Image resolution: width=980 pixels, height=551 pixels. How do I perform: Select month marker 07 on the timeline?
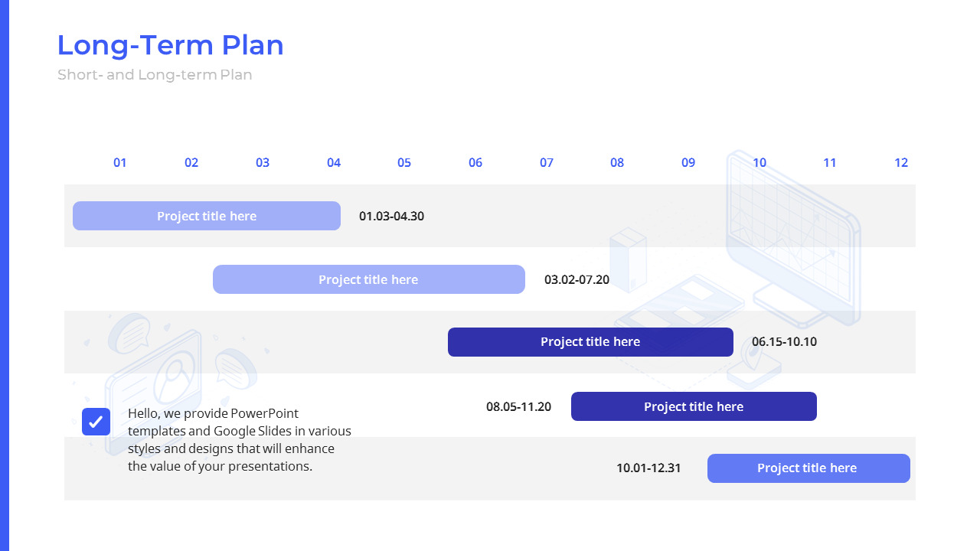point(547,162)
